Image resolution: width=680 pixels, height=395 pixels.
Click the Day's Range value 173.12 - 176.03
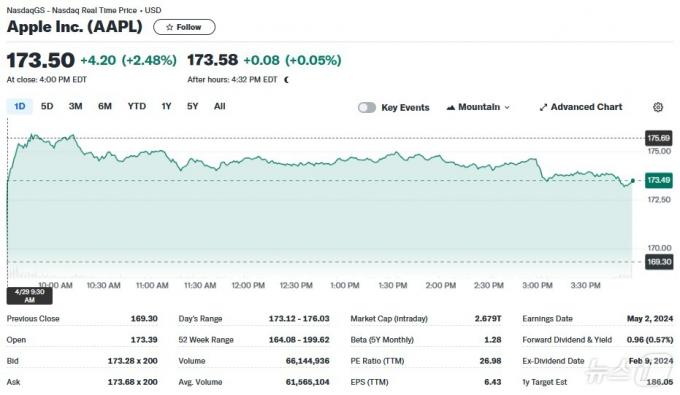(299, 319)
